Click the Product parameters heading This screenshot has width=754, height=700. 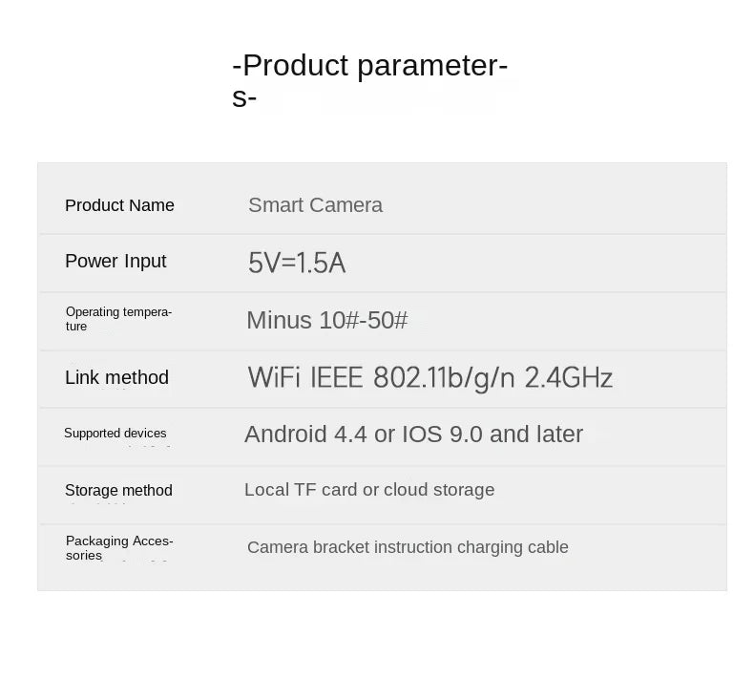click(x=369, y=66)
